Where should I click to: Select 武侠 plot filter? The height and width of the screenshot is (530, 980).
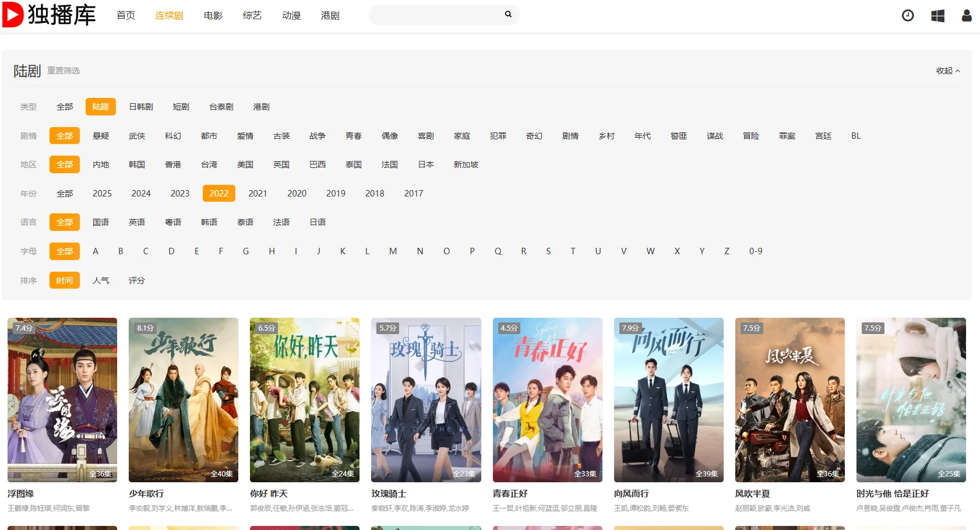pos(137,136)
